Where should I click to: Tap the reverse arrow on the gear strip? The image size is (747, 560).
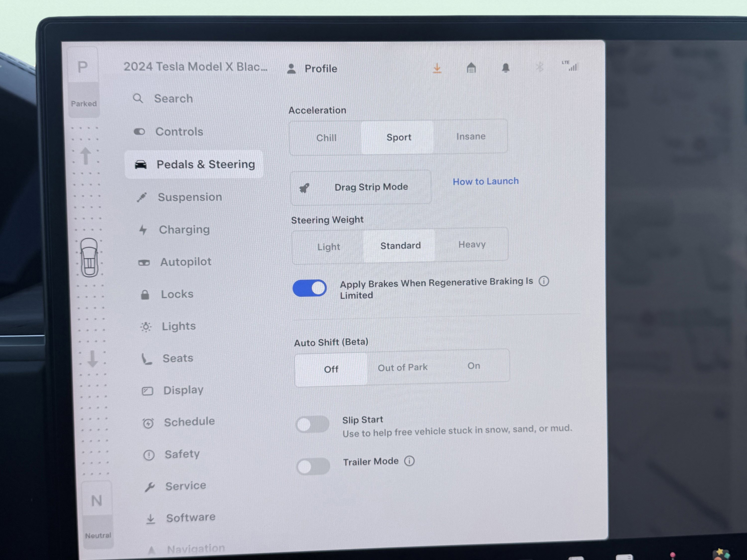(93, 358)
